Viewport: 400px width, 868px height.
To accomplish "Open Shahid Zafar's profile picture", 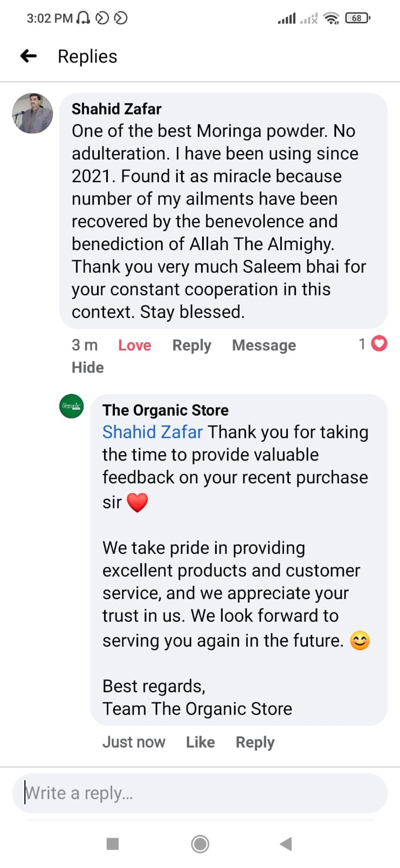I will point(33,113).
